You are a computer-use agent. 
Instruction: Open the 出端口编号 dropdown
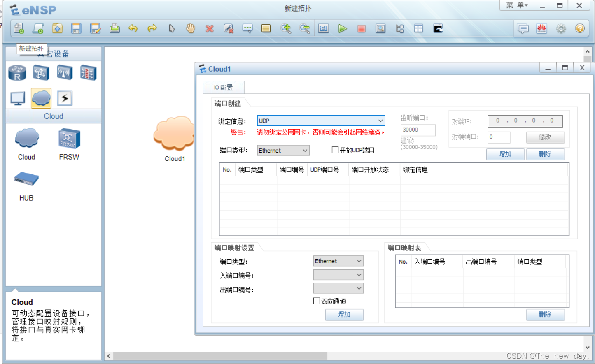point(338,288)
